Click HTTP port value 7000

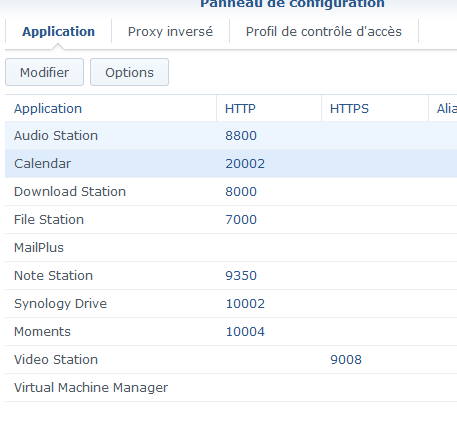point(241,220)
